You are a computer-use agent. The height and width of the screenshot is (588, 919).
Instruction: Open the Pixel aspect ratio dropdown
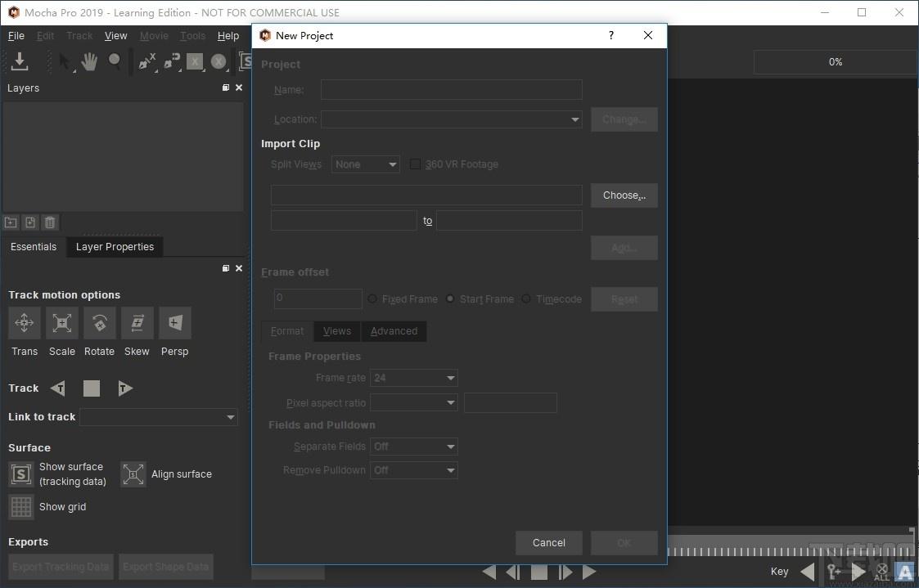click(414, 403)
